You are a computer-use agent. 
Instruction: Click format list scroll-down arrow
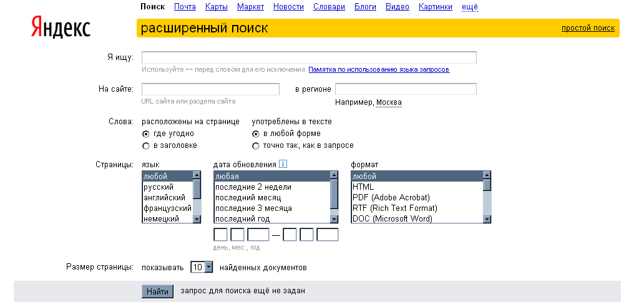(x=487, y=219)
